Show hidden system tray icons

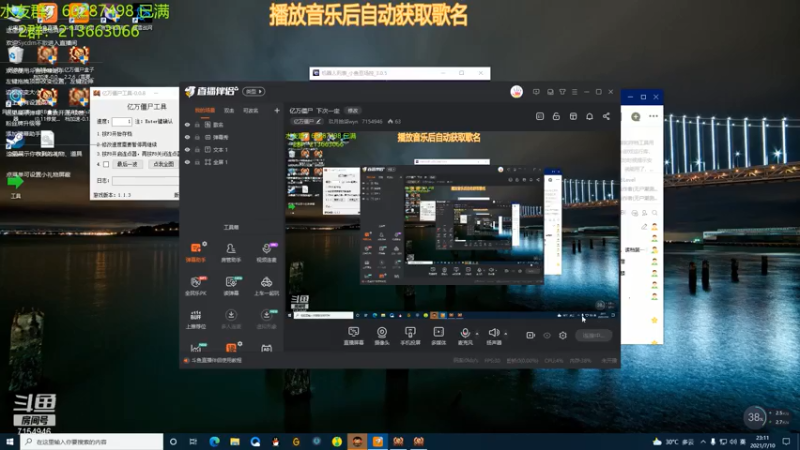703,441
